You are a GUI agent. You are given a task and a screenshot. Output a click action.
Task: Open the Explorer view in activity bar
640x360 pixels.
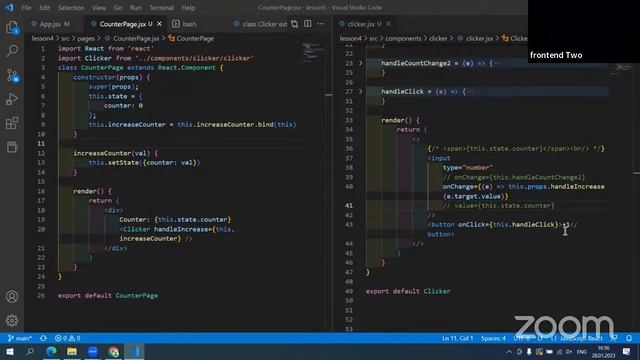(x=12, y=27)
